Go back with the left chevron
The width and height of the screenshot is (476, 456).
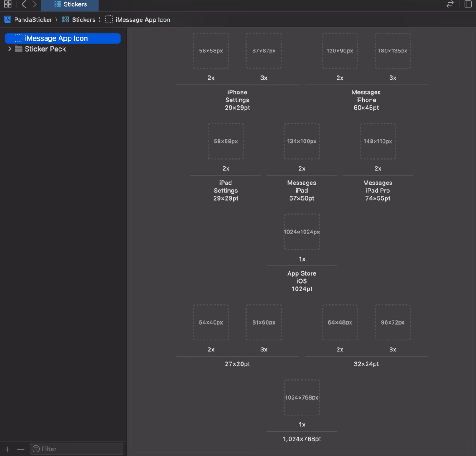[x=24, y=4]
